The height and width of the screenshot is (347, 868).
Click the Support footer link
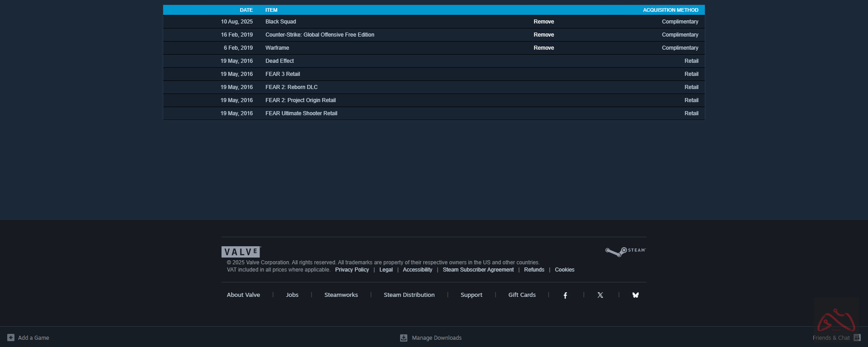coord(471,295)
